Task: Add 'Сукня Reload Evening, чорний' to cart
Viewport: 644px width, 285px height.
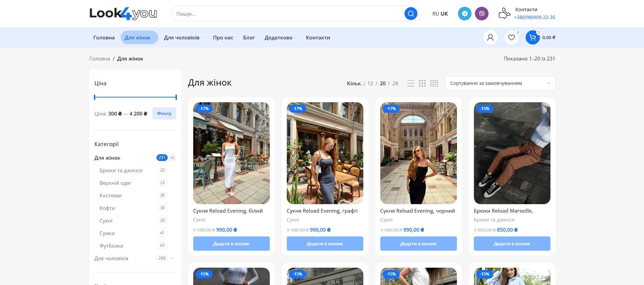Action: (418, 244)
